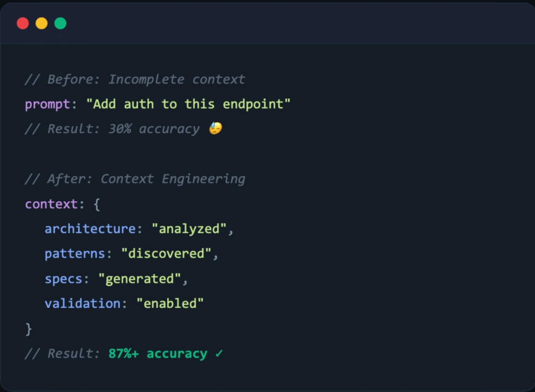Image resolution: width=535 pixels, height=392 pixels.
Task: Click the "After: Context Engineering" comment
Action: [x=135, y=179]
